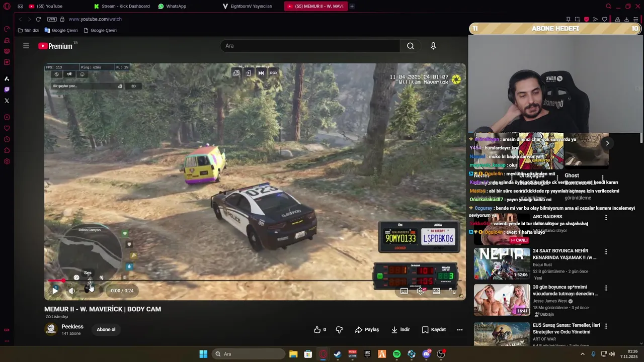
Task: Open options for EU5 Savaş Sanatı video
Action: point(606,326)
